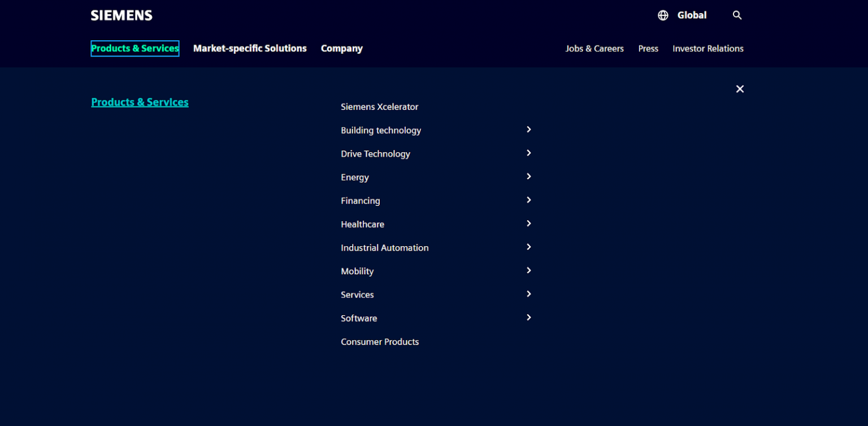868x426 pixels.
Task: Select Mobility menu entry
Action: 357,272
